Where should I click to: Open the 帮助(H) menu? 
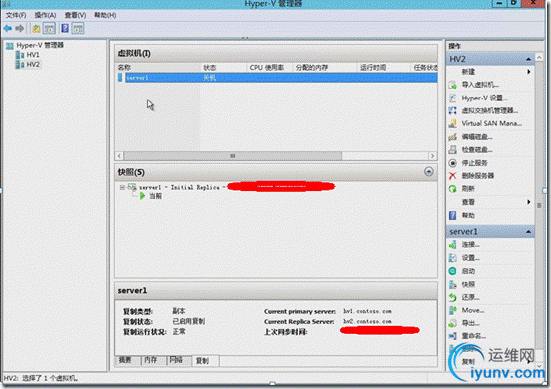(105, 15)
